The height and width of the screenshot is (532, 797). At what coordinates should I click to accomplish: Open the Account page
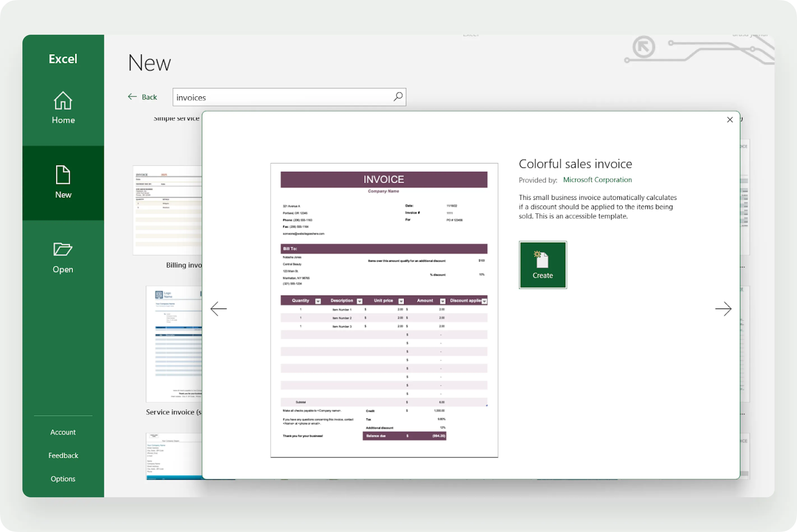tap(63, 432)
